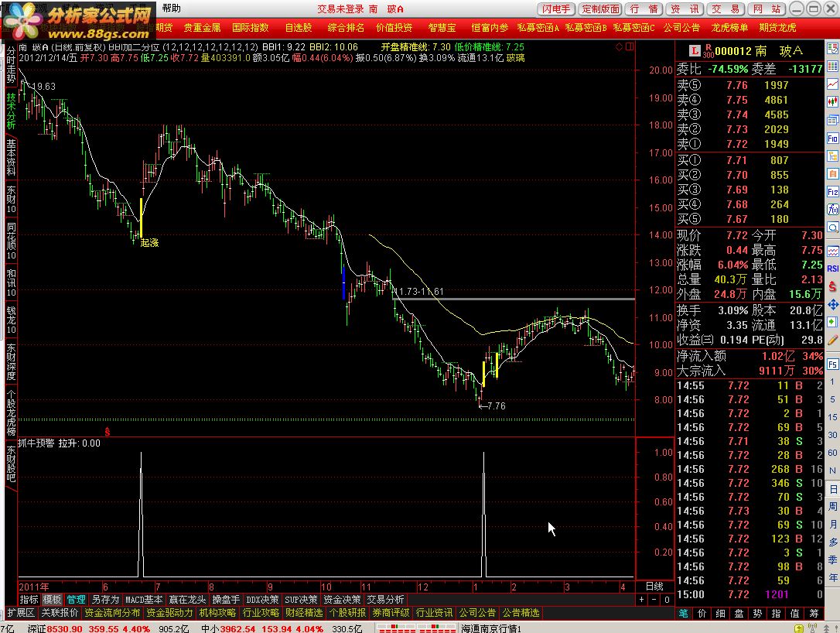The width and height of the screenshot is (840, 633).
Task: Click the 网站 button at top right
Action: (x=767, y=9)
